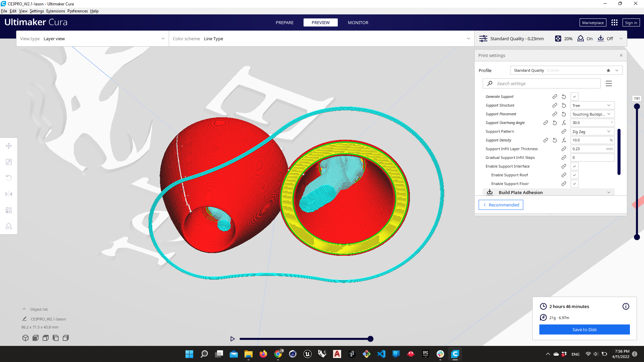Open the settings visibility hamburger menu

coord(609,83)
